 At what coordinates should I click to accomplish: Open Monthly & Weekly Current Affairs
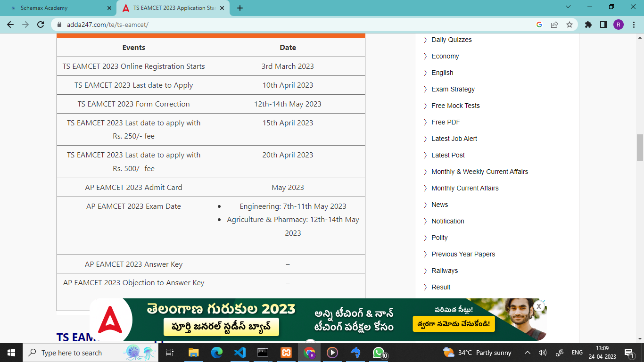(x=479, y=172)
